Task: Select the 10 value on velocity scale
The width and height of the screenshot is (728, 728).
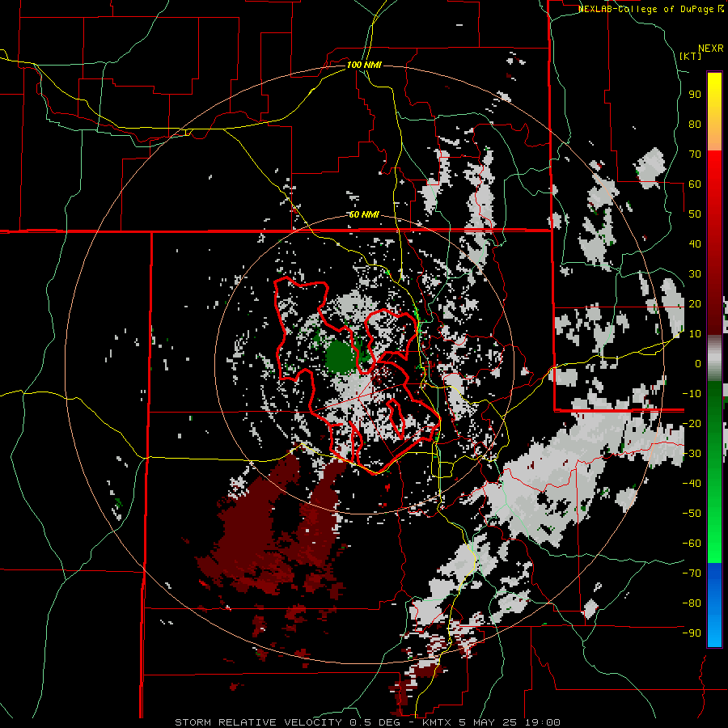Action: (695, 334)
